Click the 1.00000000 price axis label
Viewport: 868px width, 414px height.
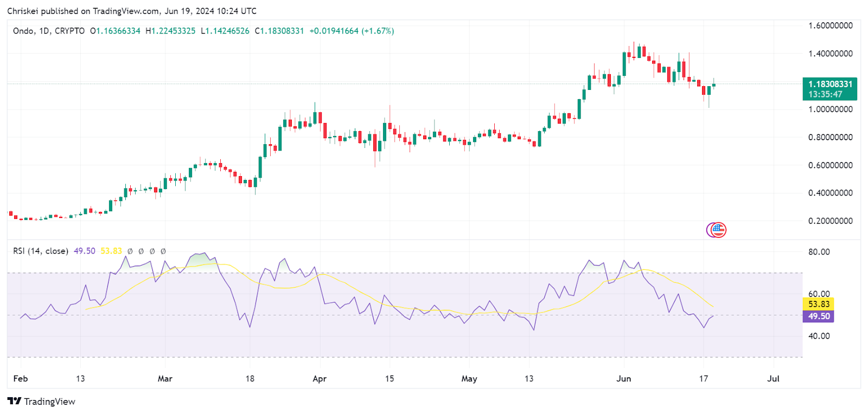[830, 109]
